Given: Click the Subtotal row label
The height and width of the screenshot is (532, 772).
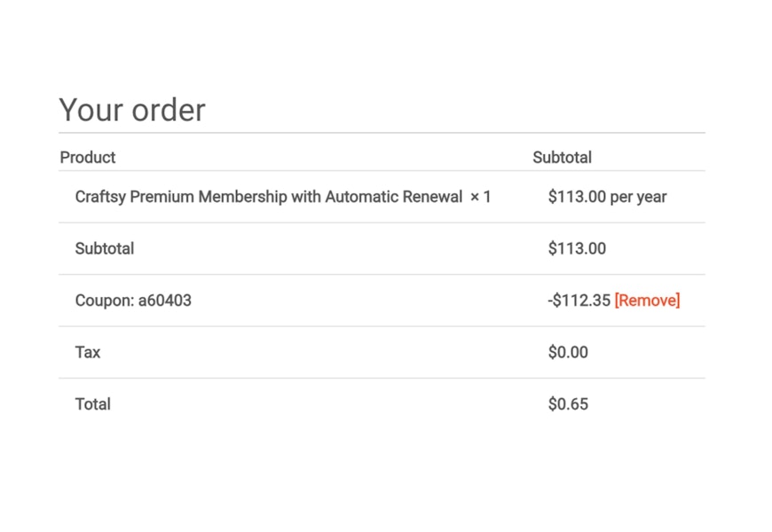Looking at the screenshot, I should [105, 248].
